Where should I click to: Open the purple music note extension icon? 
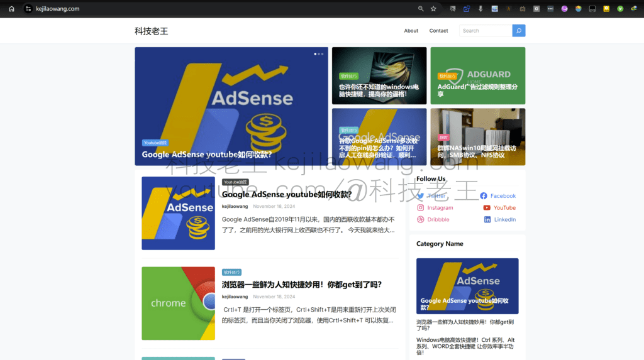coord(564,9)
